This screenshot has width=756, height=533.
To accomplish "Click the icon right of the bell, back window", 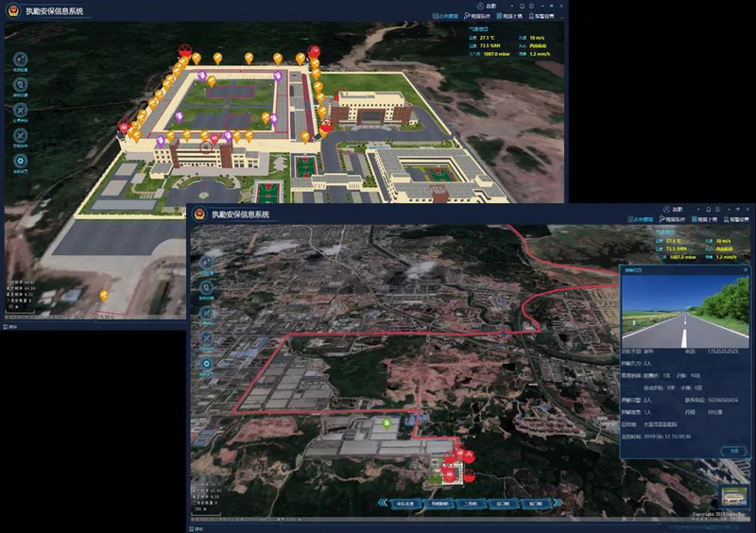I will (531, 6).
